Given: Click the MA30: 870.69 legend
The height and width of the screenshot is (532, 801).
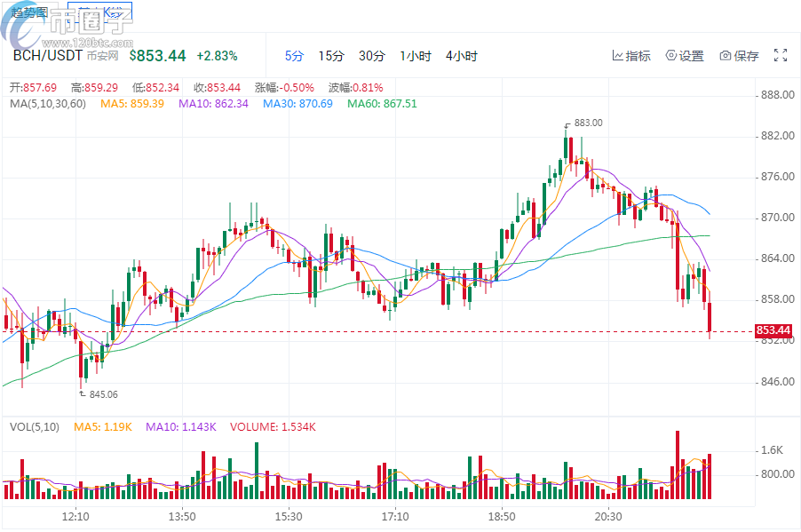Looking at the screenshot, I should pyautogui.click(x=297, y=104).
